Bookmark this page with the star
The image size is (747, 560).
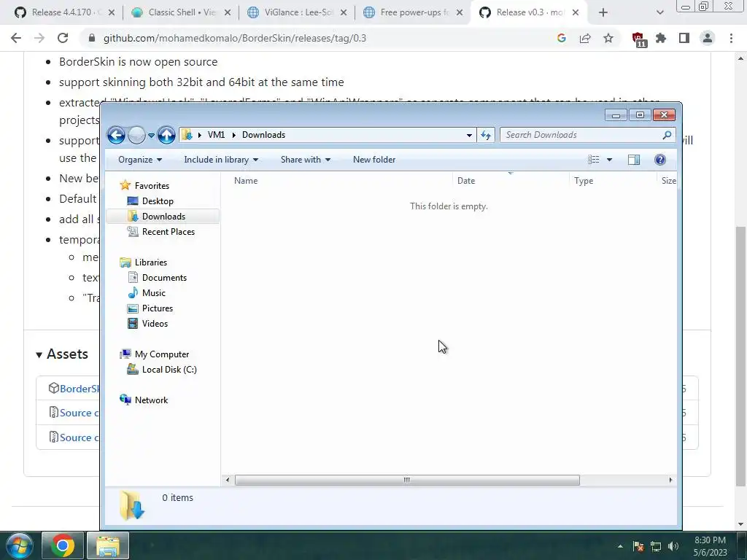point(608,38)
